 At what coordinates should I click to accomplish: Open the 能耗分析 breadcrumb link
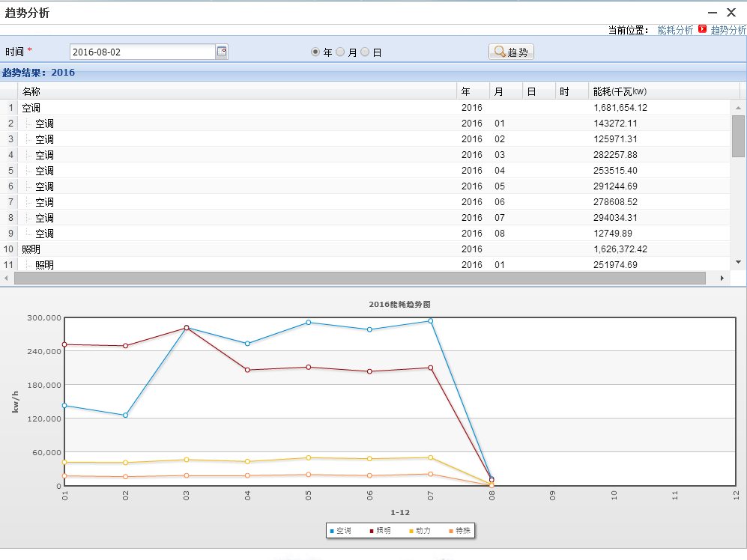[675, 30]
